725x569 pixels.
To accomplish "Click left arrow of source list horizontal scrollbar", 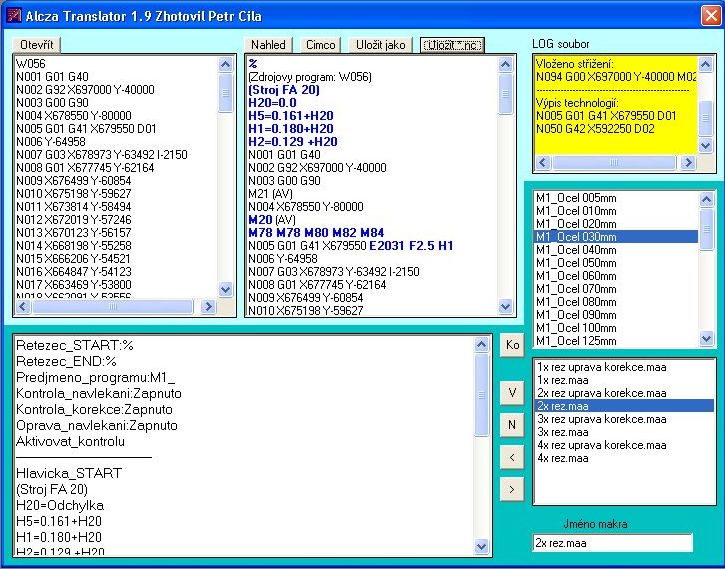I will tap(23, 306).
